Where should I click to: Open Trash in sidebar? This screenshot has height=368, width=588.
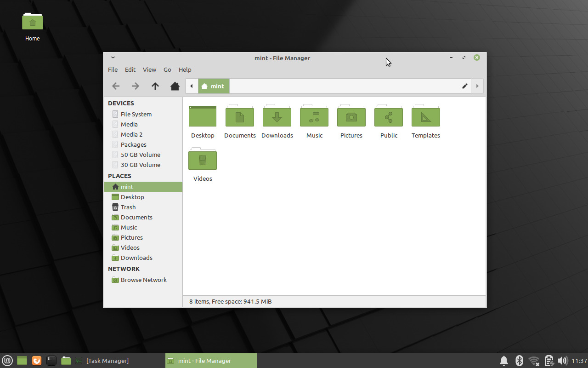128,207
